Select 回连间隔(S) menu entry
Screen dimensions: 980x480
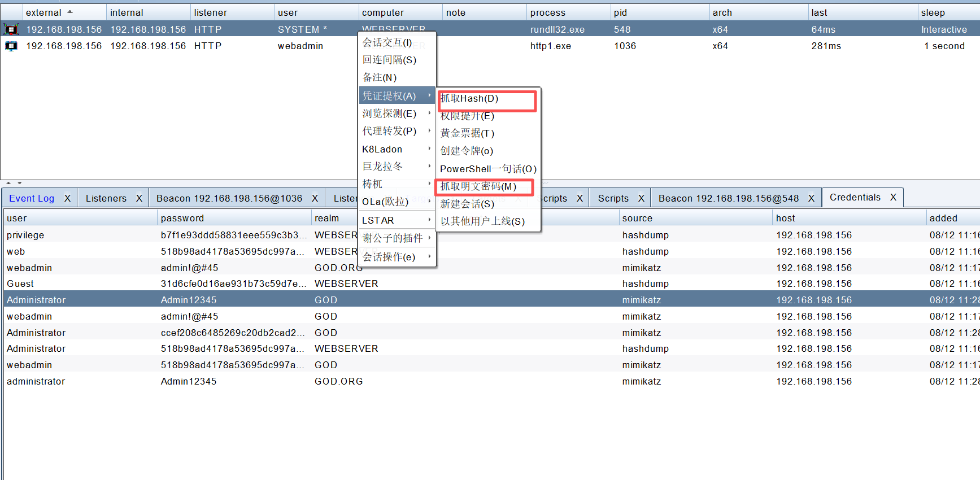click(x=398, y=60)
